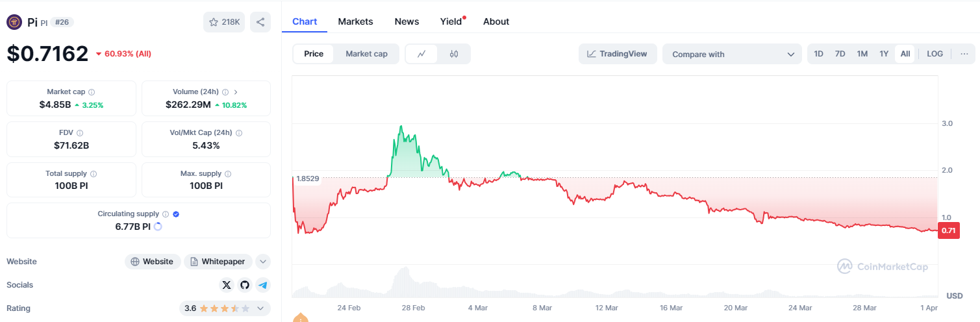
Task: Open the News tab
Action: (x=407, y=21)
